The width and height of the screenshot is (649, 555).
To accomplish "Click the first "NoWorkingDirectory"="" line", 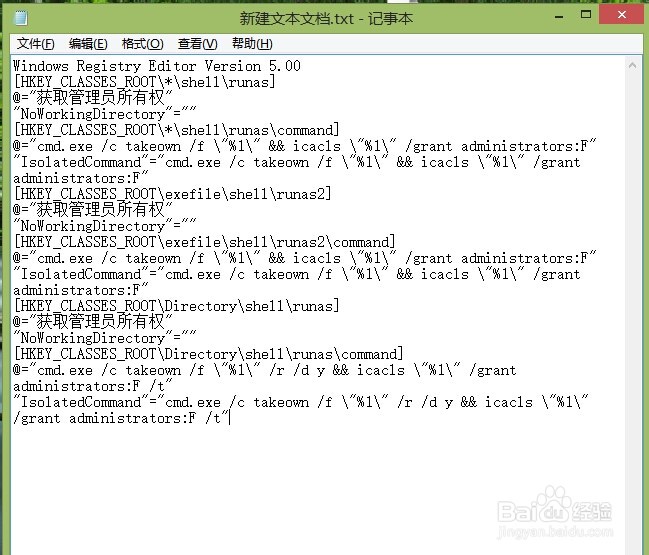I will pyautogui.click(x=105, y=114).
